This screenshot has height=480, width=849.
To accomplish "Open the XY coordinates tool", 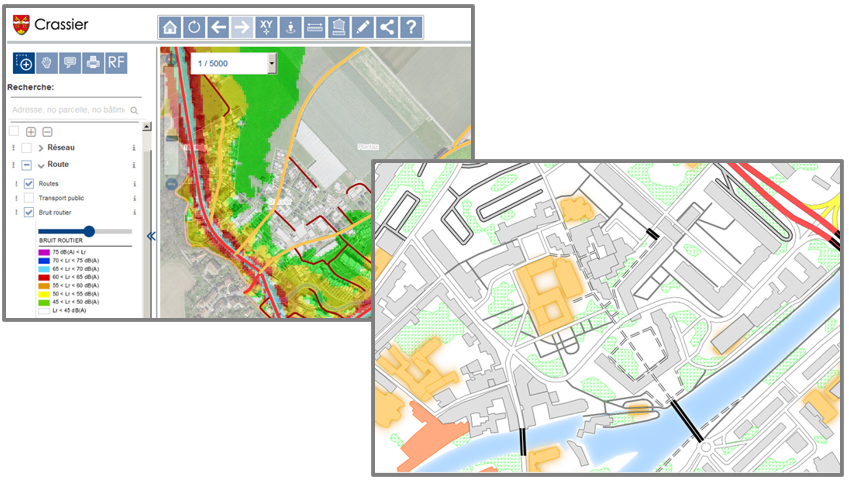I will (266, 28).
